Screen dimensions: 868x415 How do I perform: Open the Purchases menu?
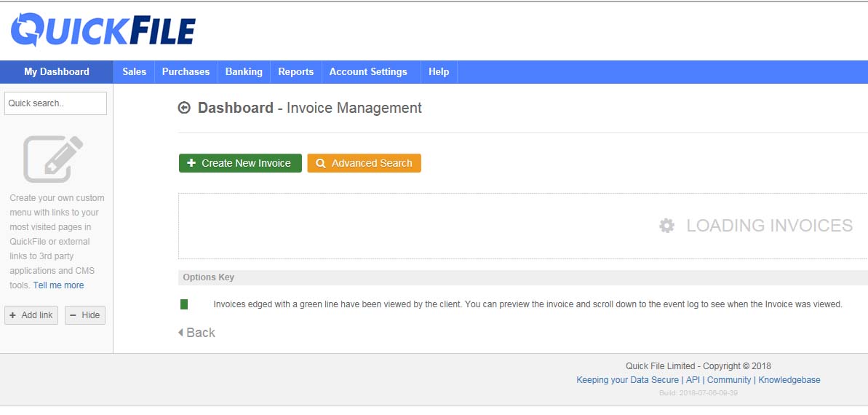click(186, 72)
